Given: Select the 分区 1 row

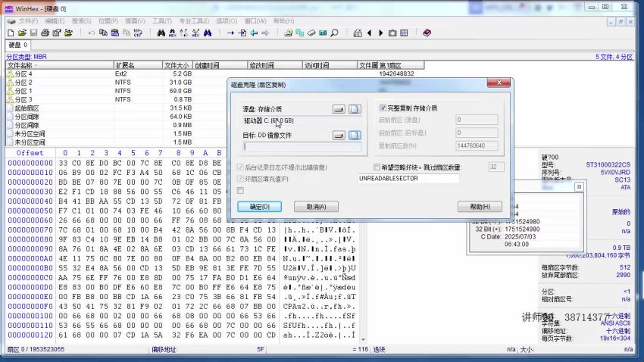Looking at the screenshot, I should 117,91.
